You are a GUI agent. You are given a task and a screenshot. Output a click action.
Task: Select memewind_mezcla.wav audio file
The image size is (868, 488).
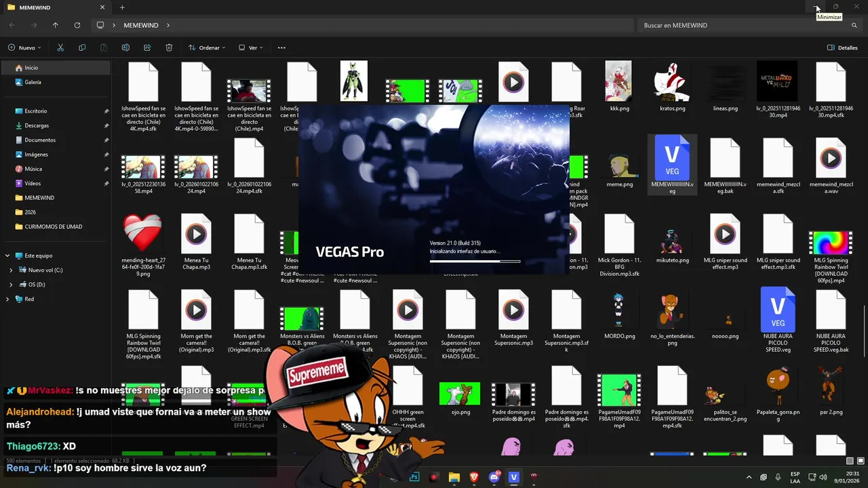[x=831, y=167]
